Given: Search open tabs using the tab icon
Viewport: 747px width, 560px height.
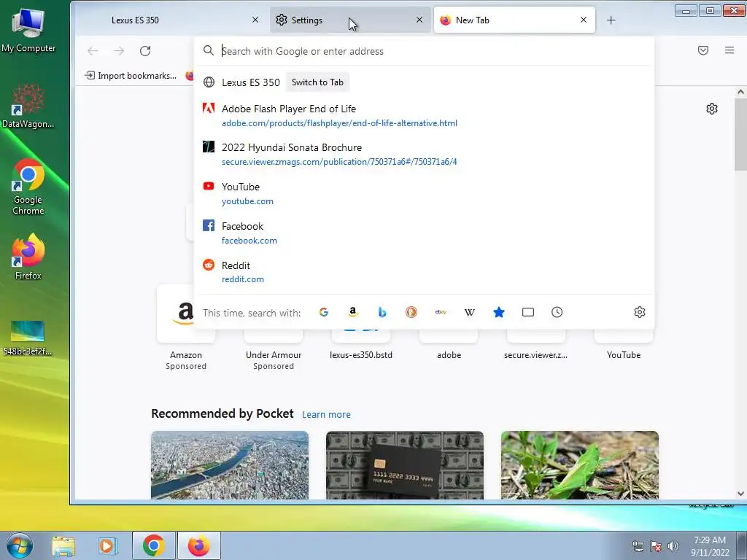Looking at the screenshot, I should (x=528, y=312).
